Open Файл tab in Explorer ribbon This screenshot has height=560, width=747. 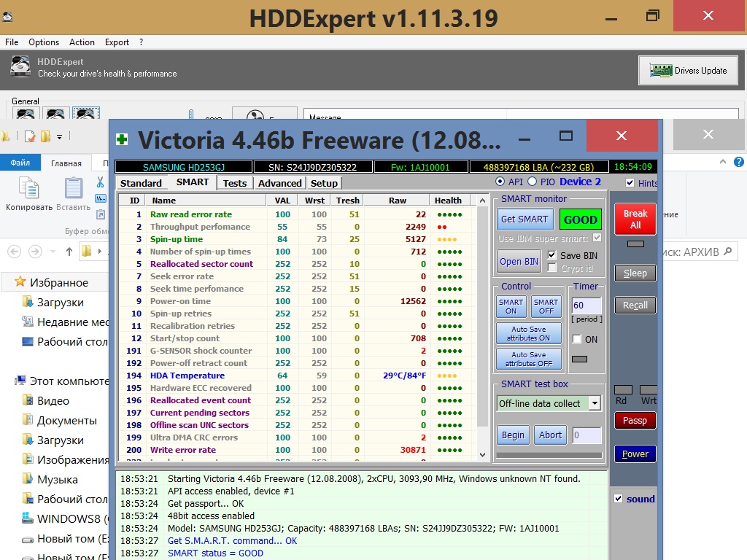tap(20, 163)
